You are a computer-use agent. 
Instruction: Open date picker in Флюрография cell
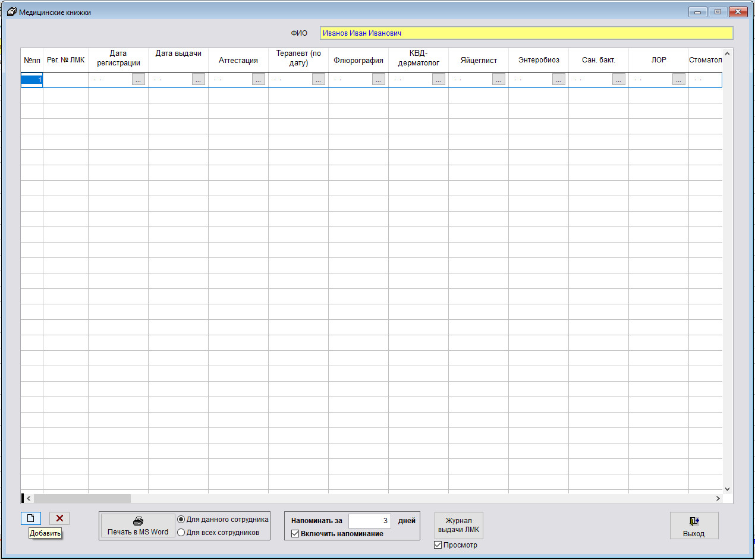click(379, 80)
